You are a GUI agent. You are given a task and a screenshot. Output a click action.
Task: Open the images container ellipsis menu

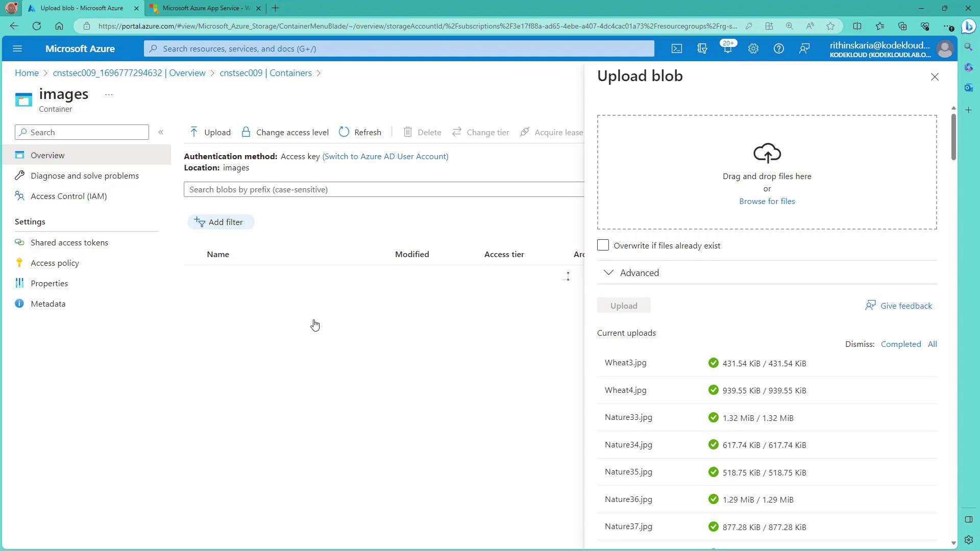coord(109,94)
